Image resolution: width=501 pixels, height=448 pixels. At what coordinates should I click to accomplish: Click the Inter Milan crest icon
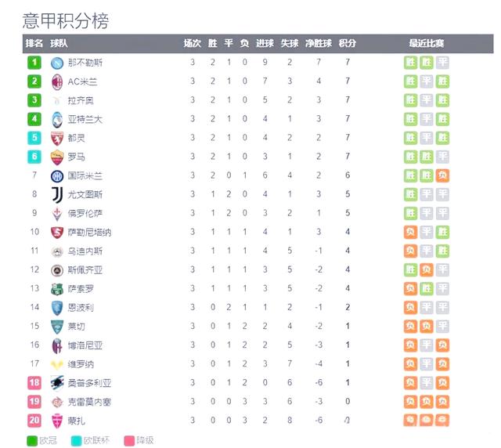(57, 175)
